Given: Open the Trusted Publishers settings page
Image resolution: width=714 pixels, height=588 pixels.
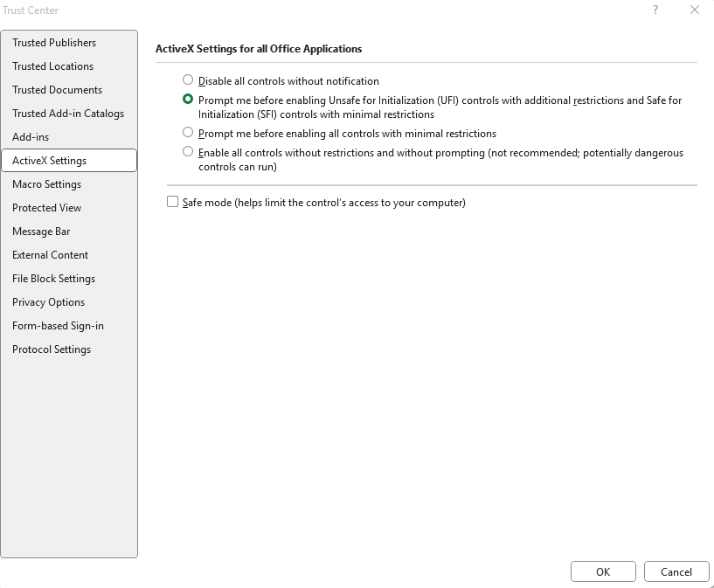Looking at the screenshot, I should tap(53, 42).
